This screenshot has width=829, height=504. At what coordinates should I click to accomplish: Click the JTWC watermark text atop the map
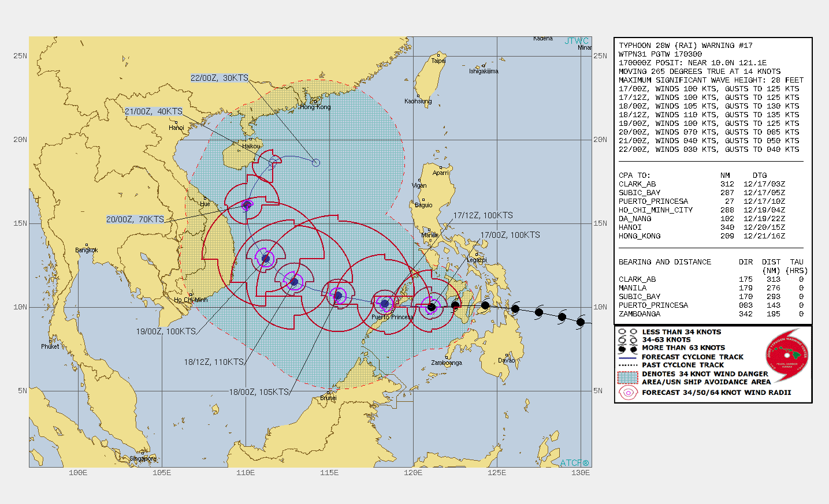click(577, 41)
